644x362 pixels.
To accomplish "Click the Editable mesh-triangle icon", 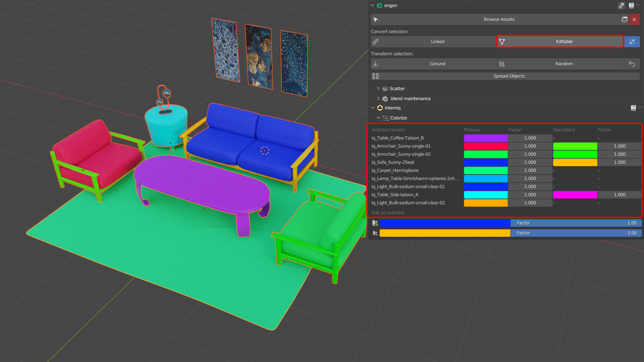I will tap(502, 42).
